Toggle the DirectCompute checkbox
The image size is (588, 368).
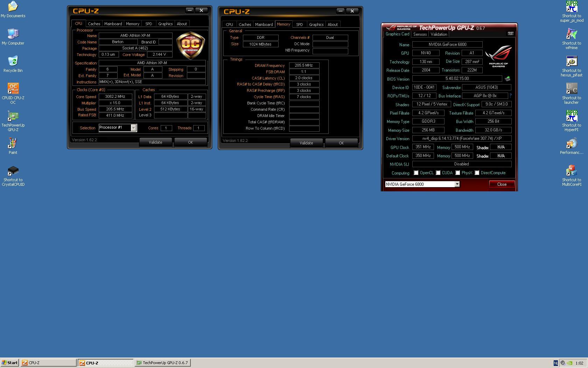477,173
